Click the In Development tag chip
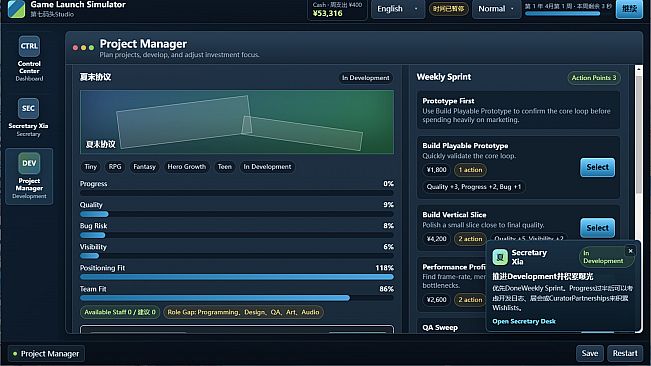 coord(267,167)
